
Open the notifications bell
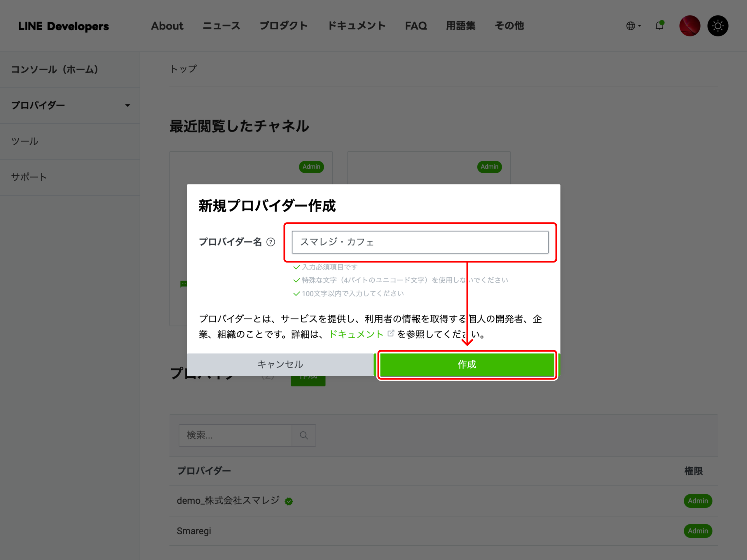coord(659,25)
